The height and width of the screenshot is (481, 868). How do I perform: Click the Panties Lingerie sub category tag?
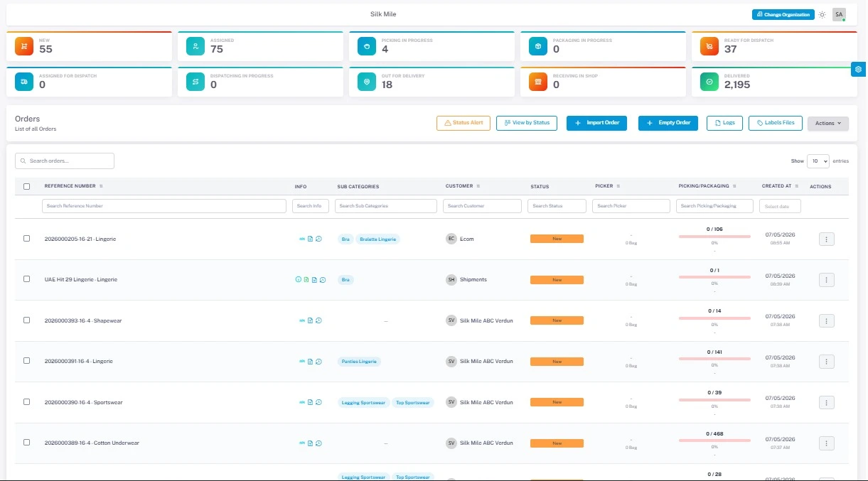[359, 362]
